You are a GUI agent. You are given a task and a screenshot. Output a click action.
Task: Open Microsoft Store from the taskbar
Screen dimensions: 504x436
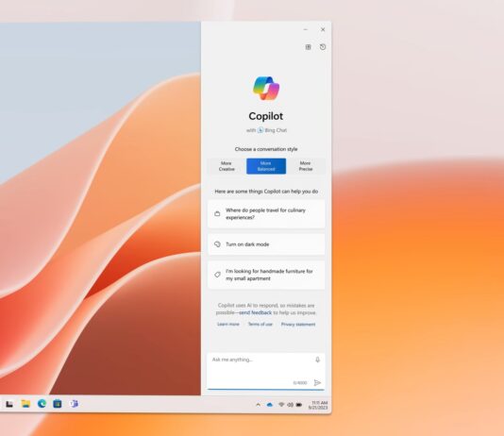pos(58,404)
